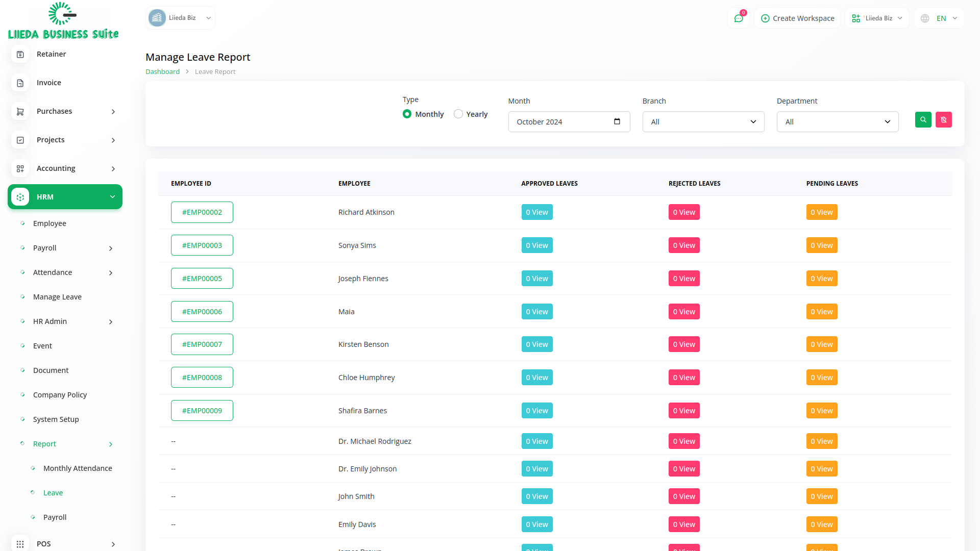Image resolution: width=980 pixels, height=551 pixels.
Task: Click the Dashboard breadcrumb link
Action: click(162, 72)
